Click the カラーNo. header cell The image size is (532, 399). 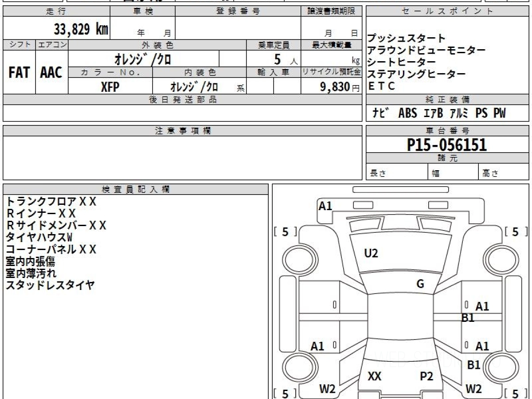[110, 72]
